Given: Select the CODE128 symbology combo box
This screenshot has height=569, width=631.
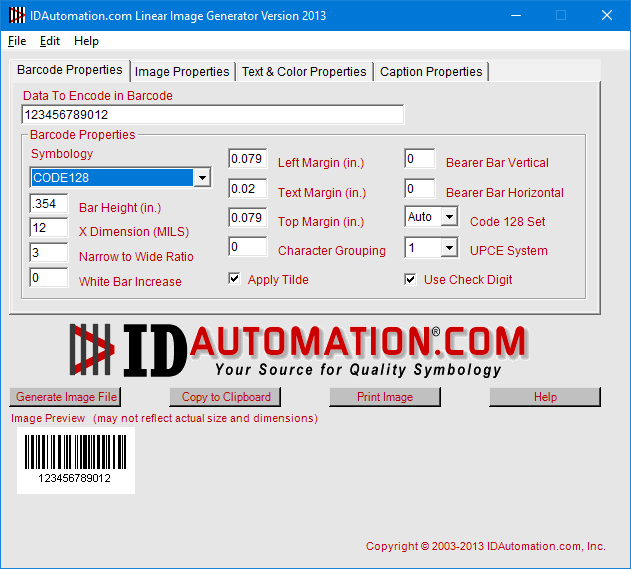Looking at the screenshot, I should pyautogui.click(x=120, y=177).
